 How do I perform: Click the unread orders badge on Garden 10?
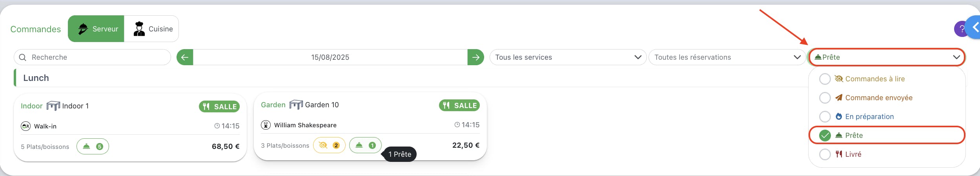[329, 145]
